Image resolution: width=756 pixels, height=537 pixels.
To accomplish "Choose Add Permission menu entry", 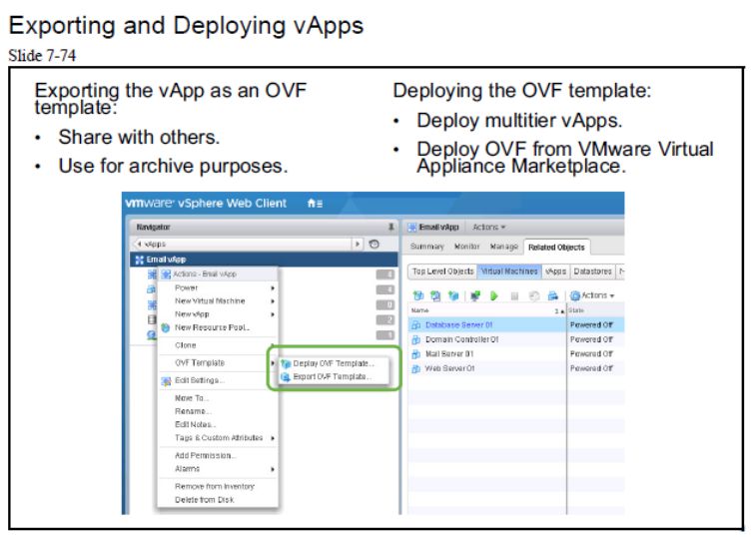I will (219, 455).
